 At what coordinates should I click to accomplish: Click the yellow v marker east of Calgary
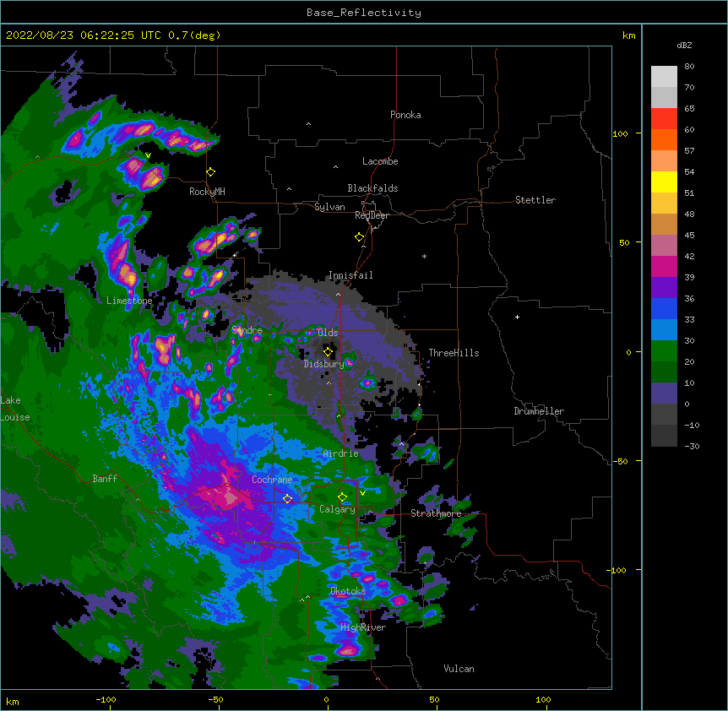(x=362, y=493)
